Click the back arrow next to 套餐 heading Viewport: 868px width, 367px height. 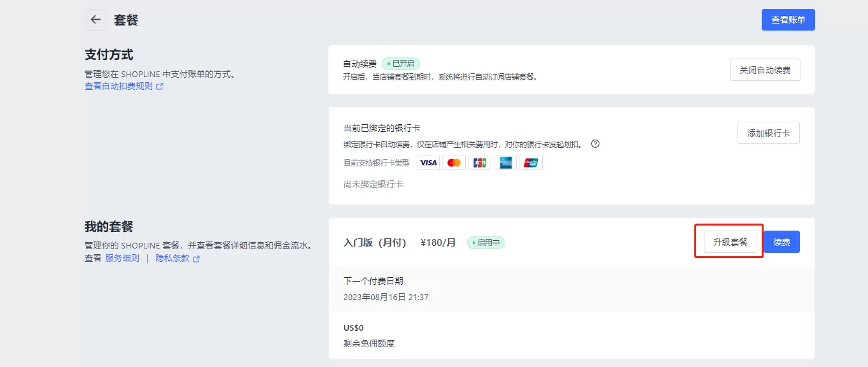click(95, 20)
